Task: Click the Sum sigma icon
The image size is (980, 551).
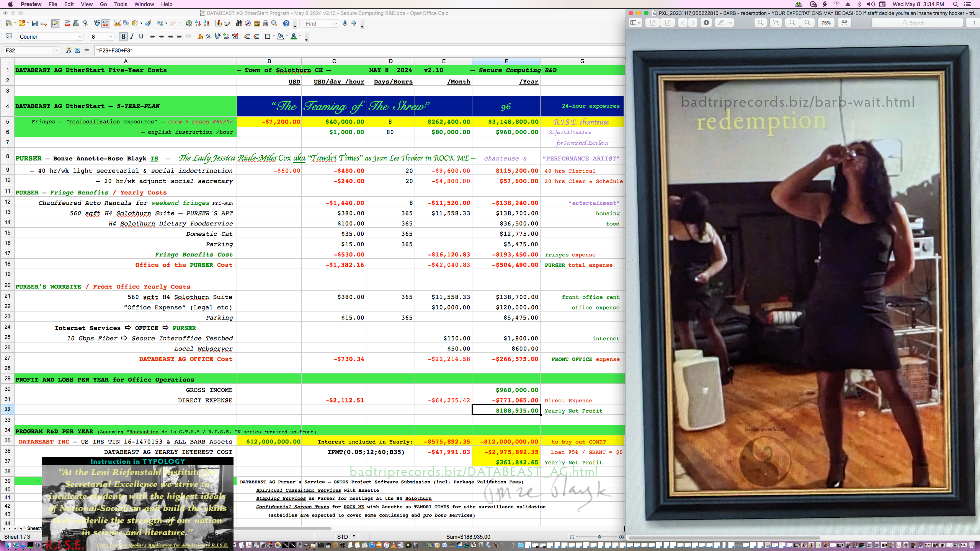Action: coord(78,51)
